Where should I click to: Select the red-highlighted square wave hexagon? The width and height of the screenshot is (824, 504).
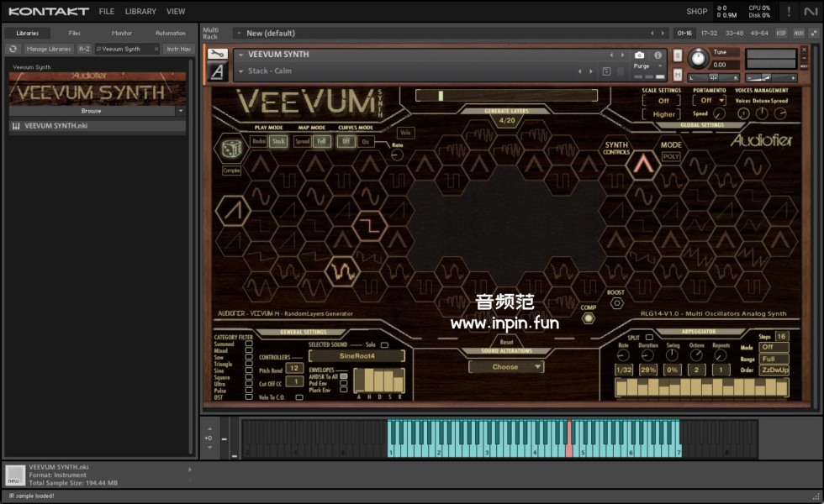tap(370, 225)
